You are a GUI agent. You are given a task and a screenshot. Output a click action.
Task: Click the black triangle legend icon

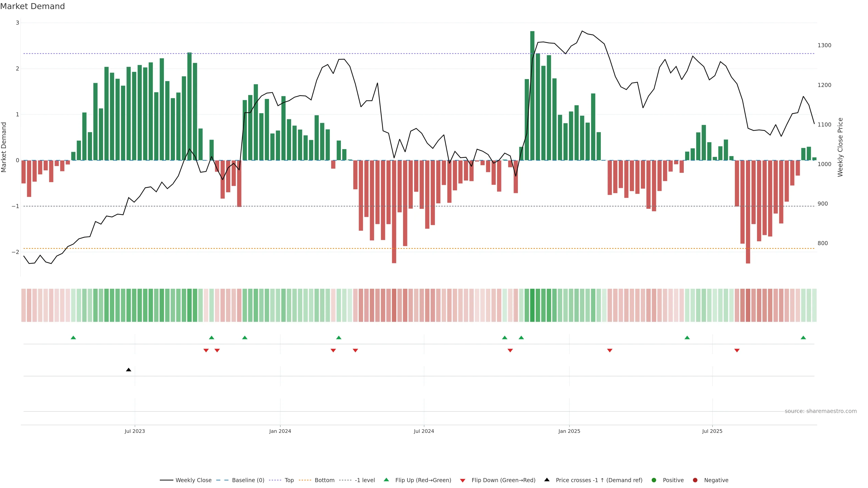click(547, 480)
